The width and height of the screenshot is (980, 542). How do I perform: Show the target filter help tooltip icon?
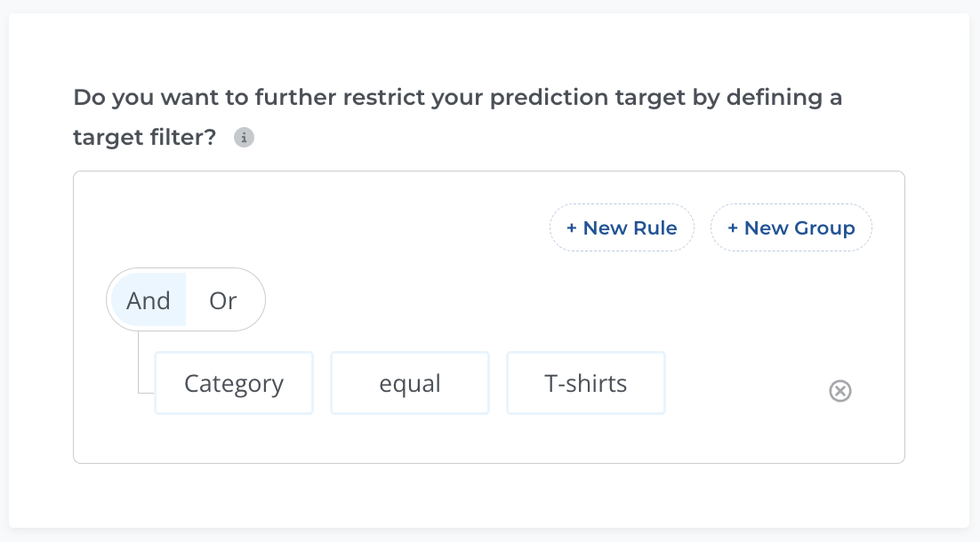tap(244, 138)
